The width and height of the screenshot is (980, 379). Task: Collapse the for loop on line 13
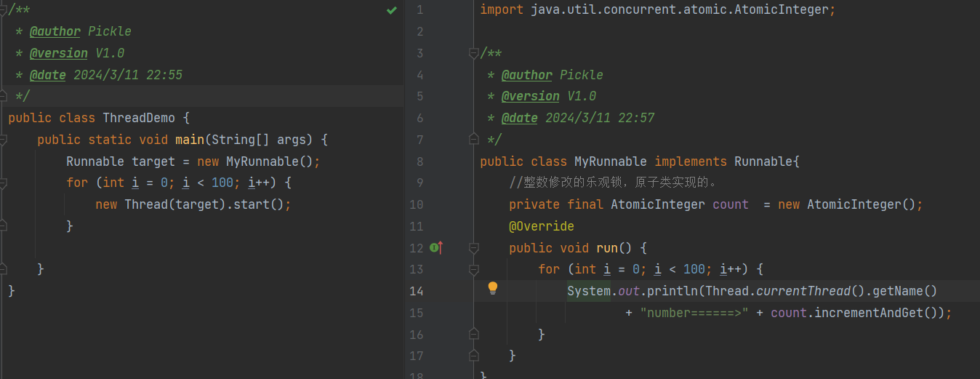[474, 269]
